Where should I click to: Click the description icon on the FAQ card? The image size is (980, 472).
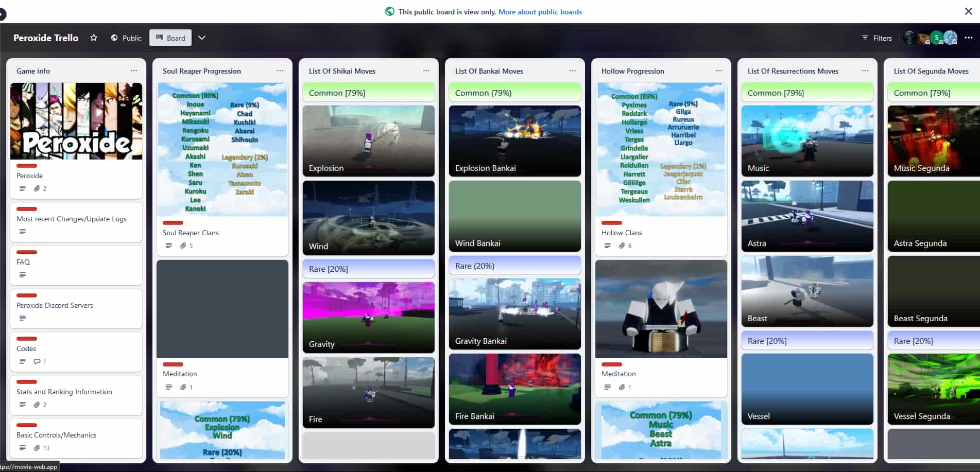click(x=23, y=275)
